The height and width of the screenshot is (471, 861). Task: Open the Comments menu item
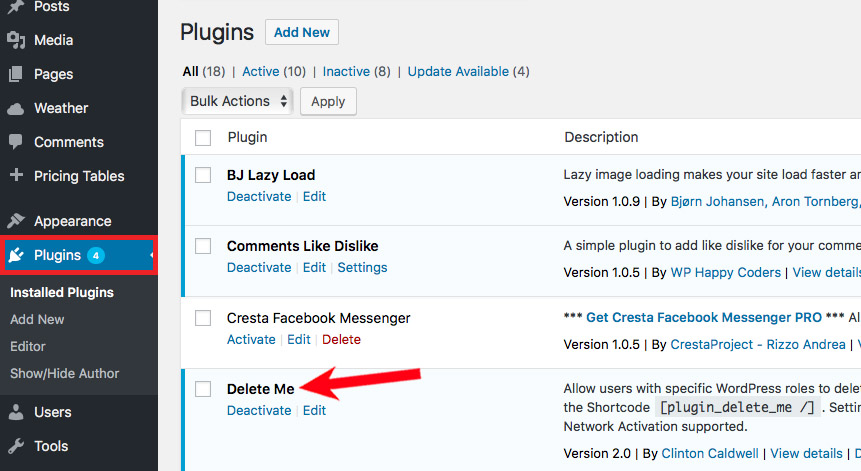coord(69,142)
